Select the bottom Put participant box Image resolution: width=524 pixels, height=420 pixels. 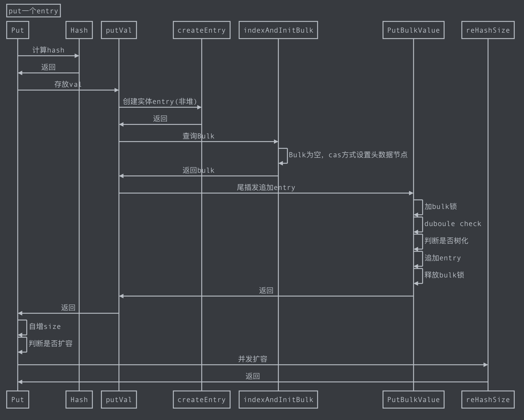pos(18,400)
